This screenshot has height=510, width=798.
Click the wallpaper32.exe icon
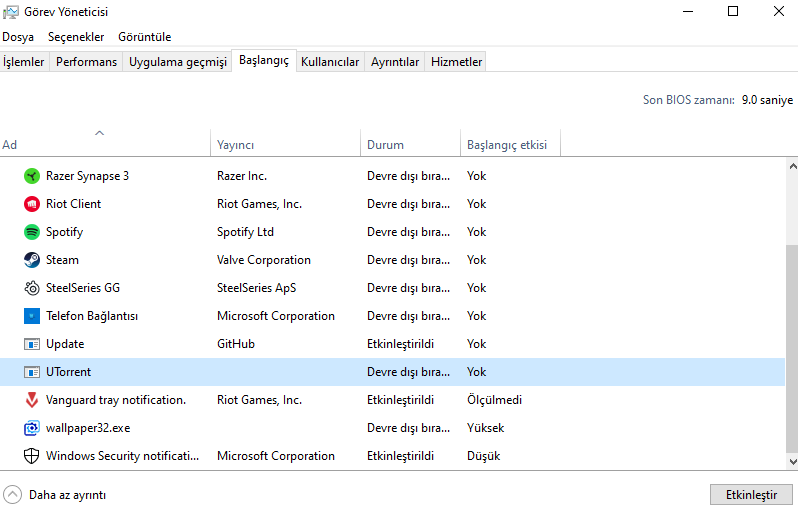(x=31, y=428)
